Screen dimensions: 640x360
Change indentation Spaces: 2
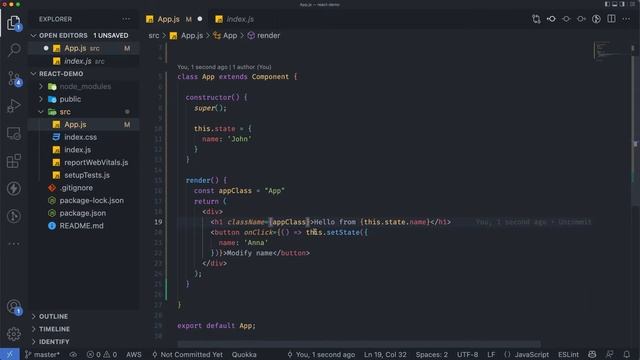[x=431, y=355]
